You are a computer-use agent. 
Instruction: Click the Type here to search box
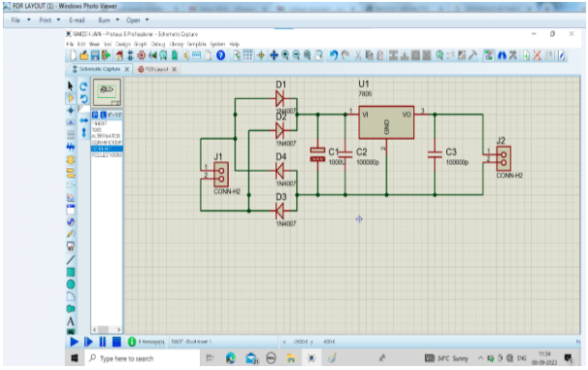click(143, 358)
